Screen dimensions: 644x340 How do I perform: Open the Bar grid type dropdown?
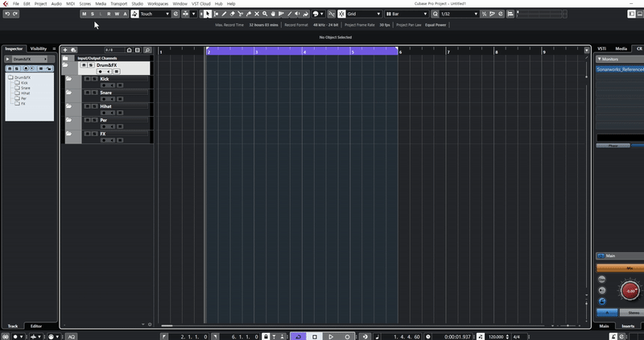tap(407, 14)
